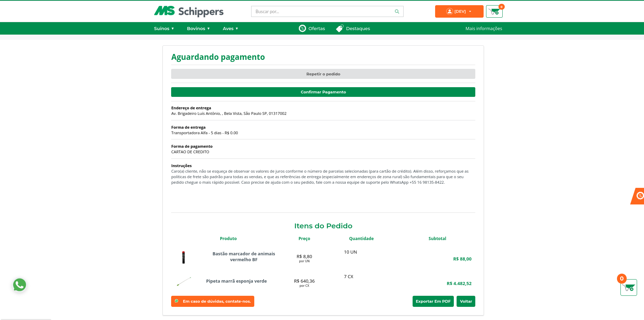Expand the Bovinos category dropdown
This screenshot has width=644, height=320.
pos(198,28)
